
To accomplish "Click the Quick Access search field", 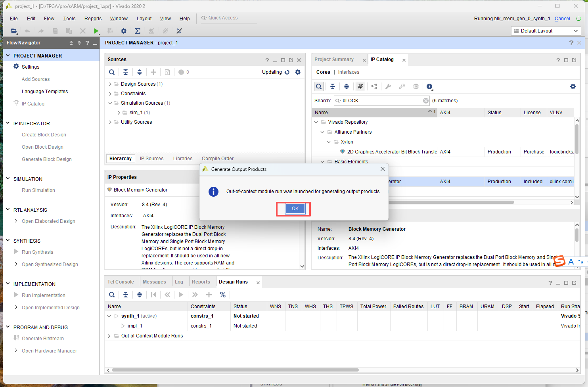I will 229,18.
